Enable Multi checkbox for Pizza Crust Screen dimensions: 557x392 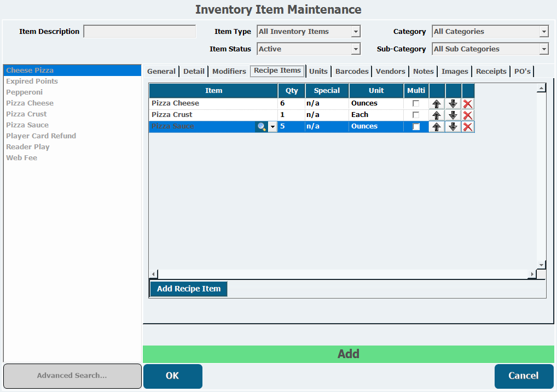416,115
